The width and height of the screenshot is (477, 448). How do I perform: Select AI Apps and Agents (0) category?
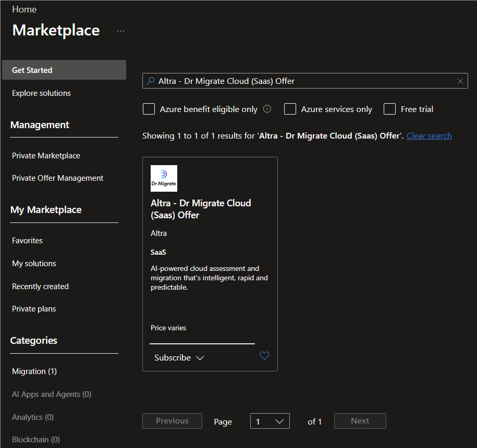(x=52, y=394)
